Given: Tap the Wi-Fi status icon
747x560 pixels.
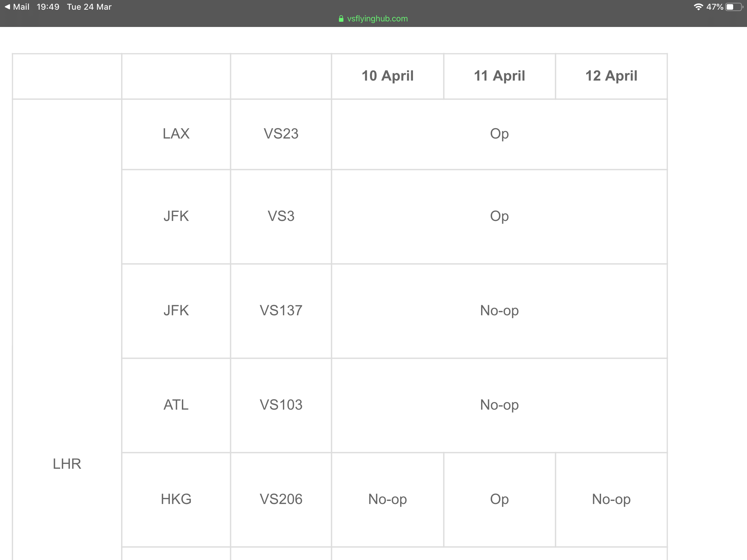Looking at the screenshot, I should click(698, 7).
